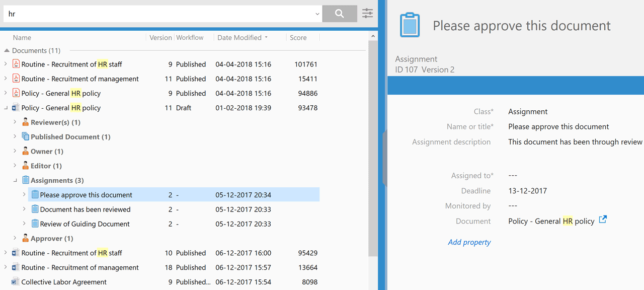This screenshot has height=290, width=644.
Task: Expand the Published Document (1) node
Action: (x=15, y=136)
